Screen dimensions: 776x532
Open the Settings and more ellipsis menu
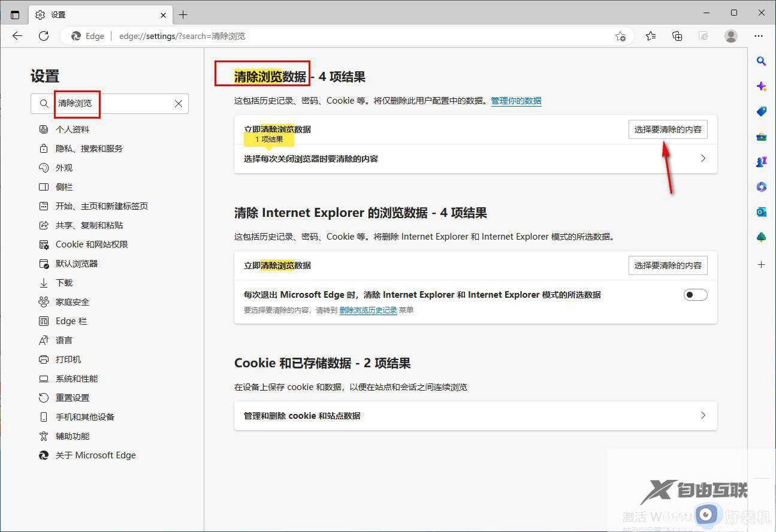(759, 36)
